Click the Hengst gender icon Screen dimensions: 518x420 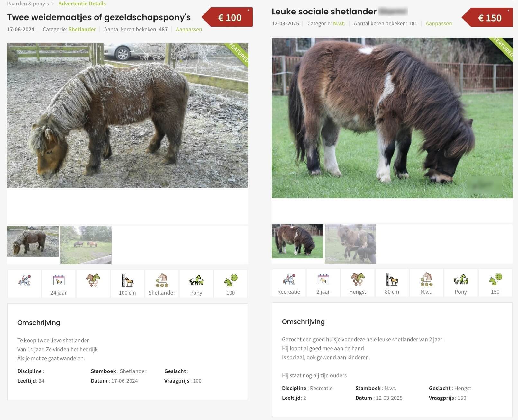[x=358, y=279]
